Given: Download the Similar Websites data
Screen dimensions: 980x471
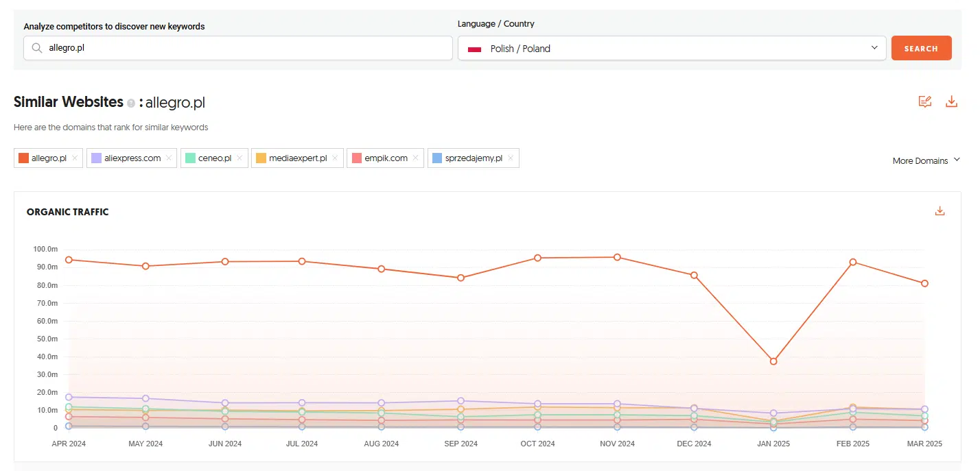Looking at the screenshot, I should pyautogui.click(x=951, y=102).
